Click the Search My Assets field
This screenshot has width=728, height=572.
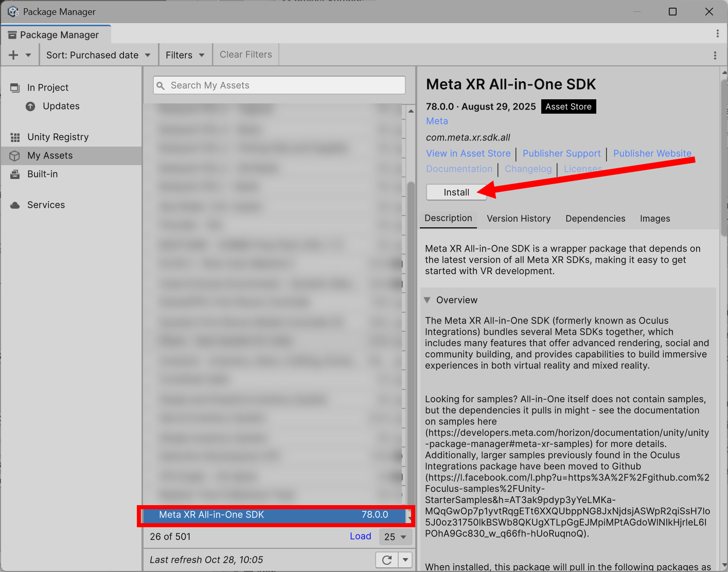pyautogui.click(x=279, y=85)
